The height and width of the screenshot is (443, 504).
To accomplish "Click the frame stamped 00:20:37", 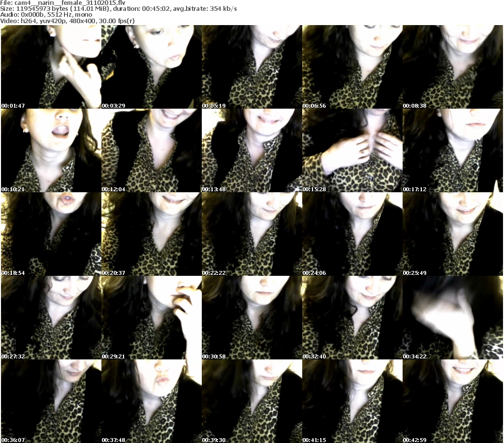I will point(152,234).
